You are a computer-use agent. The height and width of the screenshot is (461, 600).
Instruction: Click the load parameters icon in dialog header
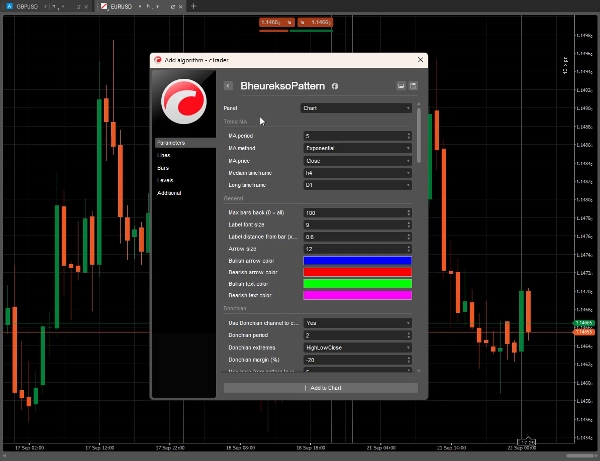[x=401, y=86]
